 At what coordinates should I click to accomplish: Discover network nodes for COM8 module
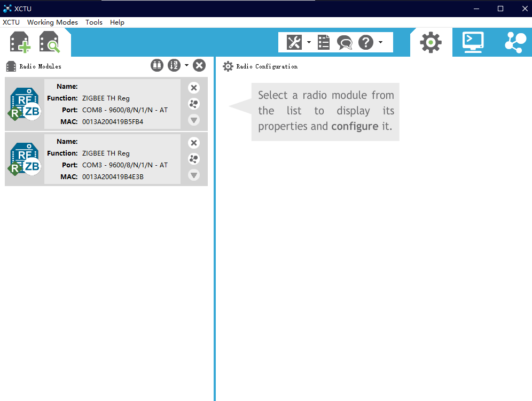tap(194, 104)
